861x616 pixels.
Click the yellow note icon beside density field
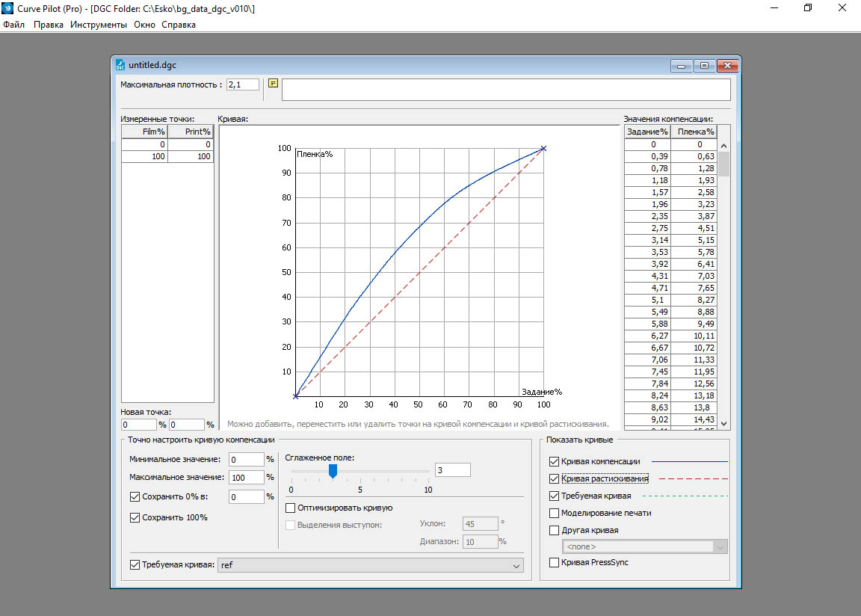[x=273, y=84]
